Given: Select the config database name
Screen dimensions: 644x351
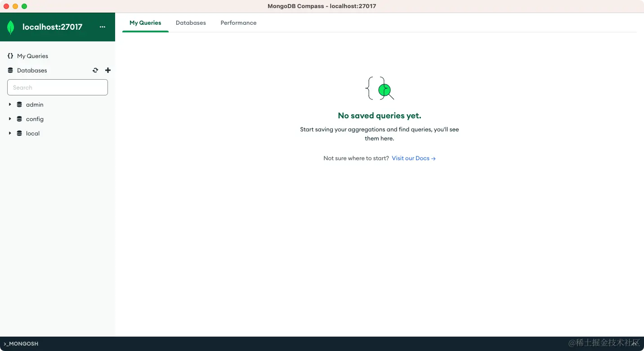Looking at the screenshot, I should [35, 119].
